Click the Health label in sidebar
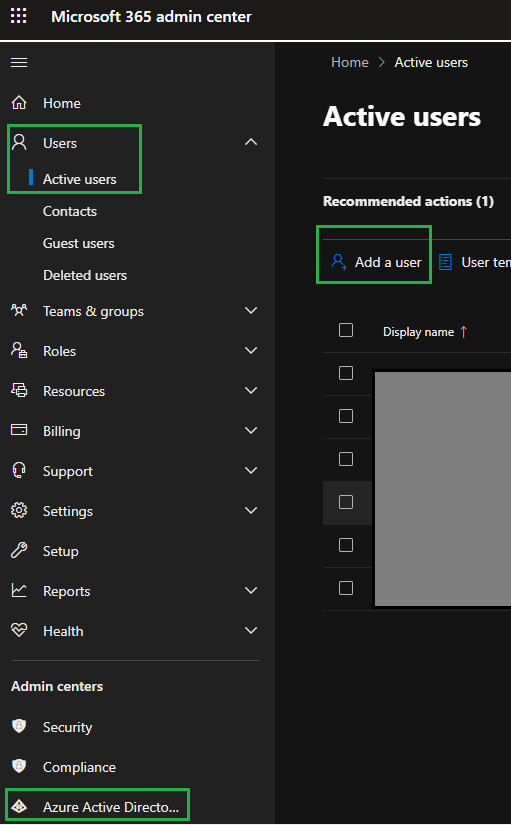Viewport: 511px width, 825px height. click(x=63, y=631)
